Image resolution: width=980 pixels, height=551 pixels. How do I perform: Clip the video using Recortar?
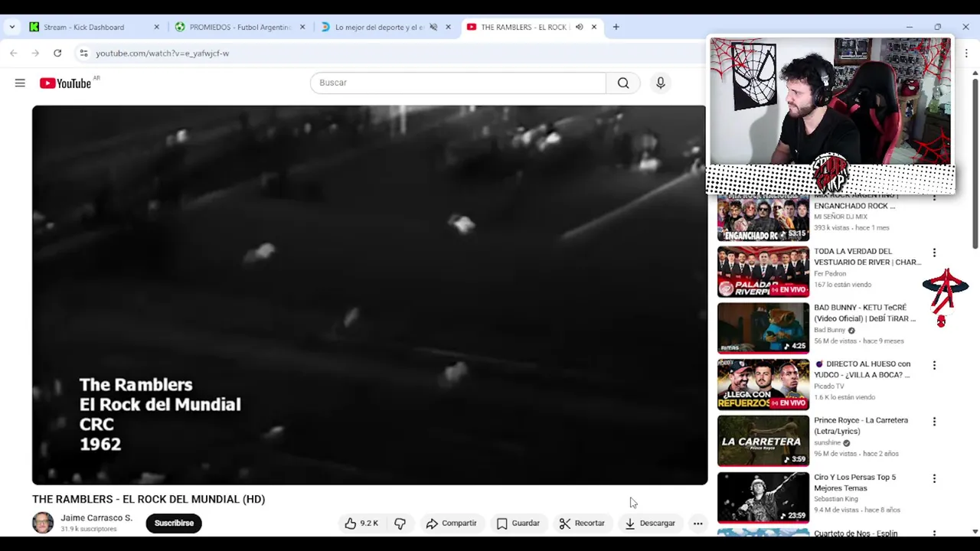click(582, 523)
